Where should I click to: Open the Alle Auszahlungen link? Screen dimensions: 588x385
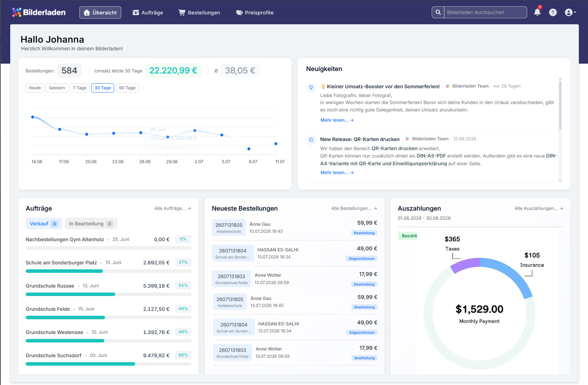(x=539, y=208)
